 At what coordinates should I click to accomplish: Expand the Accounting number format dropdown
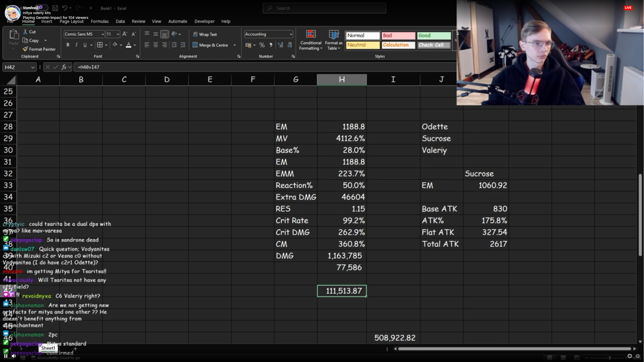291,34
